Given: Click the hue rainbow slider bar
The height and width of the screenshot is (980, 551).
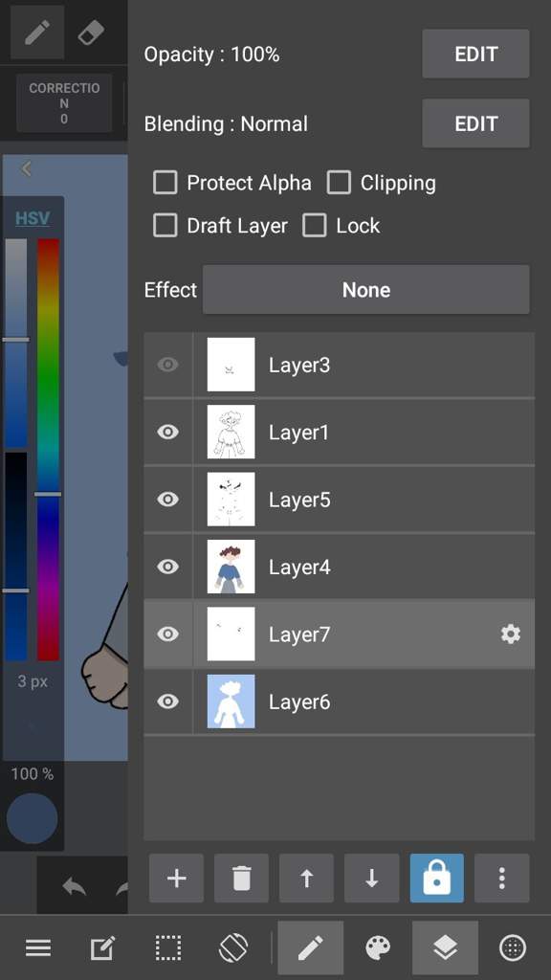Looking at the screenshot, I should pos(48,450).
